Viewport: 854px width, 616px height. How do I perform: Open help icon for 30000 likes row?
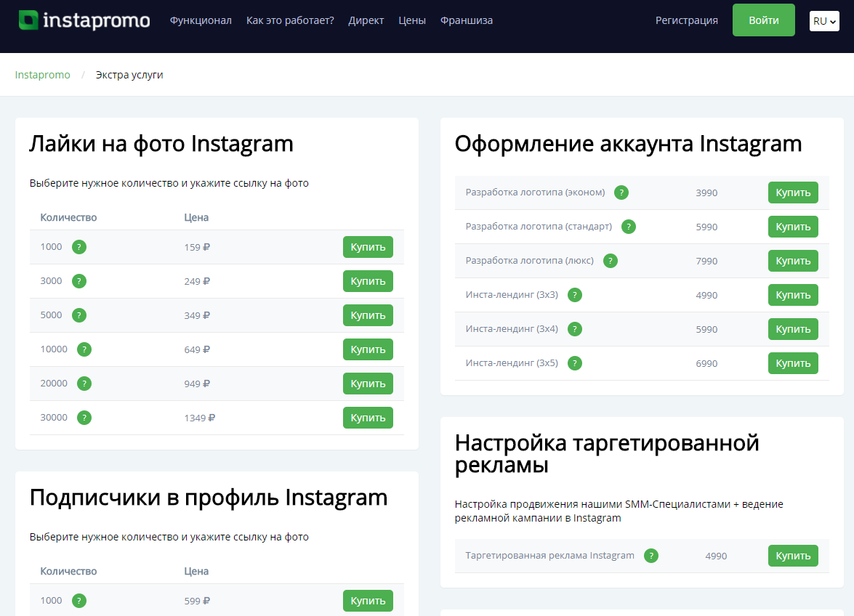(84, 418)
